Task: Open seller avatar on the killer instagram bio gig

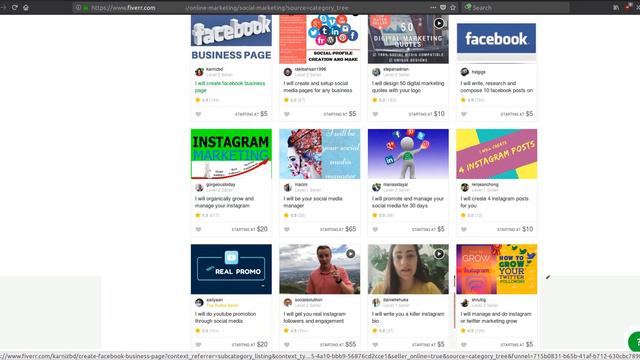Action: pos(376,303)
